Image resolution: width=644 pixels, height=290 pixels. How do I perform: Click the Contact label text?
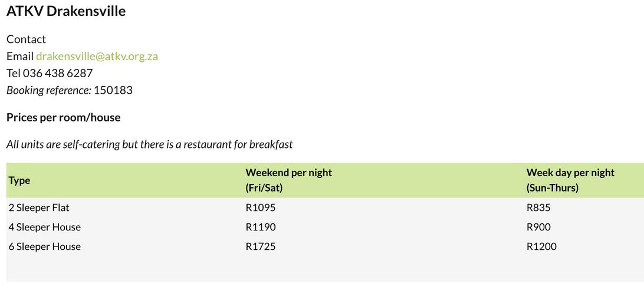pyautogui.click(x=27, y=39)
